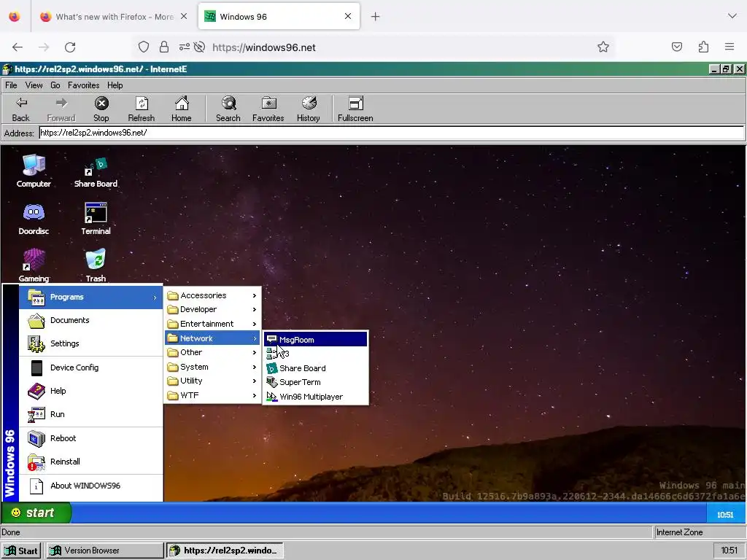
Task: Open the Firefox extensions icon
Action: click(703, 47)
